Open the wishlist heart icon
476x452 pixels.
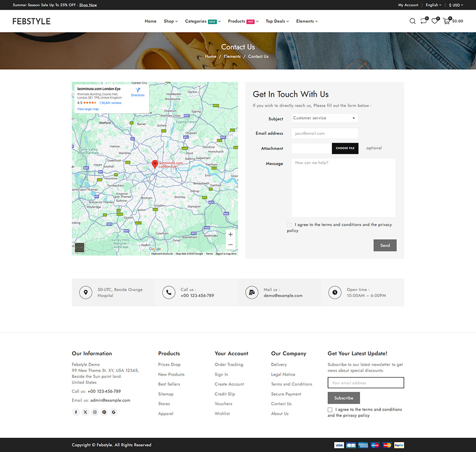click(435, 21)
